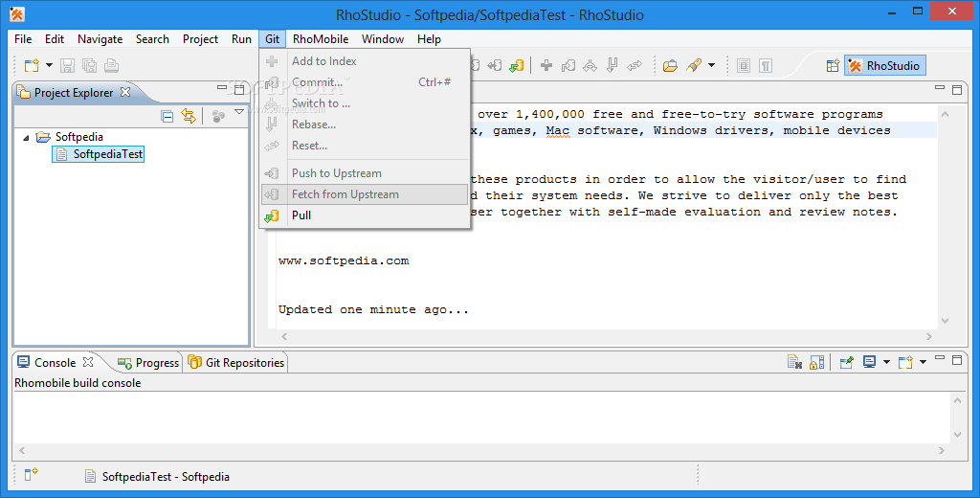980x498 pixels.
Task: Open the Help menu
Action: (x=429, y=39)
